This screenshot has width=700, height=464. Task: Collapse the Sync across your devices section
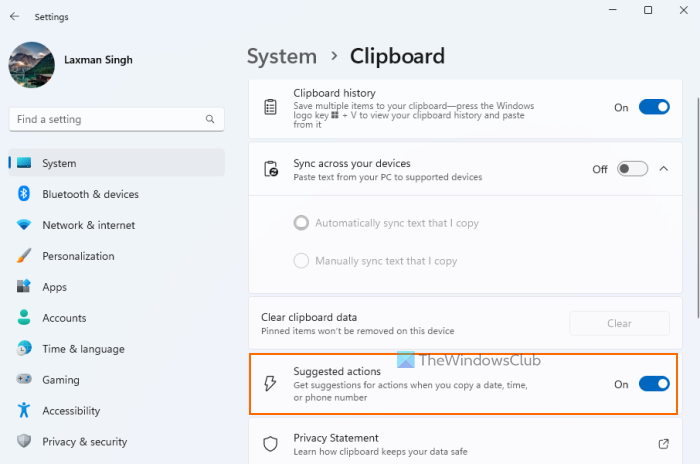point(664,169)
